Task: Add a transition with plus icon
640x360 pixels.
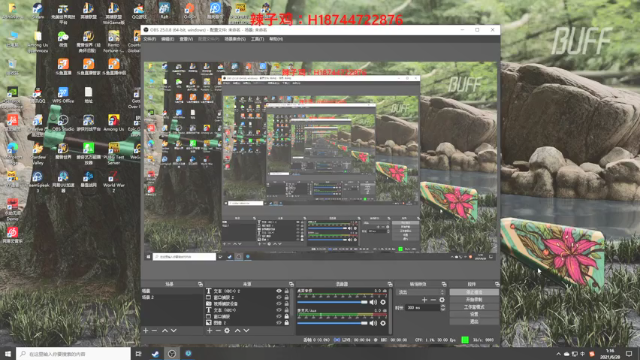Action: click(424, 300)
